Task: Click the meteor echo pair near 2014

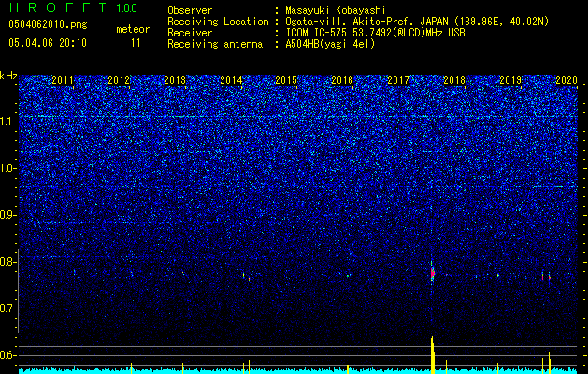Action: point(243,275)
